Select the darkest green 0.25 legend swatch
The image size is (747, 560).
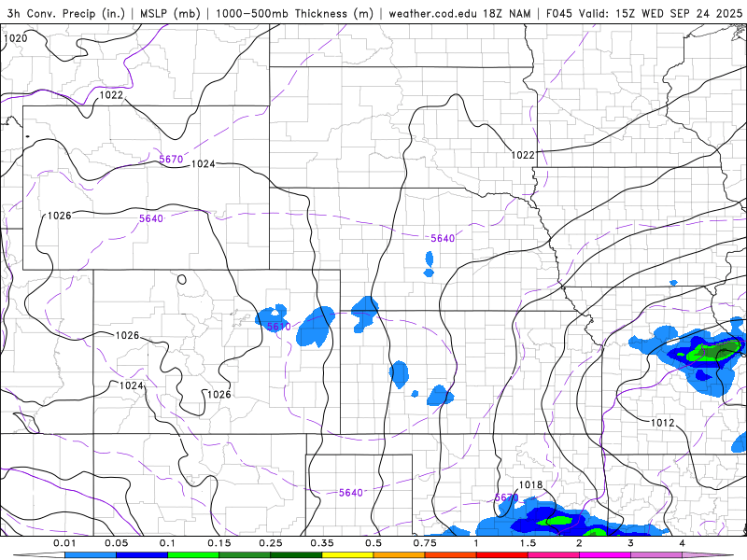coord(296,555)
